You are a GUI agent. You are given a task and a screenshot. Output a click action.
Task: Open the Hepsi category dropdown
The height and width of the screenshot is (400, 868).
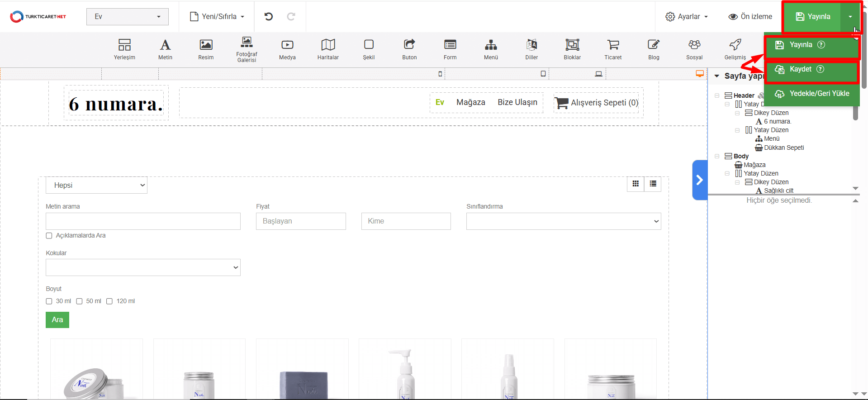[96, 186]
